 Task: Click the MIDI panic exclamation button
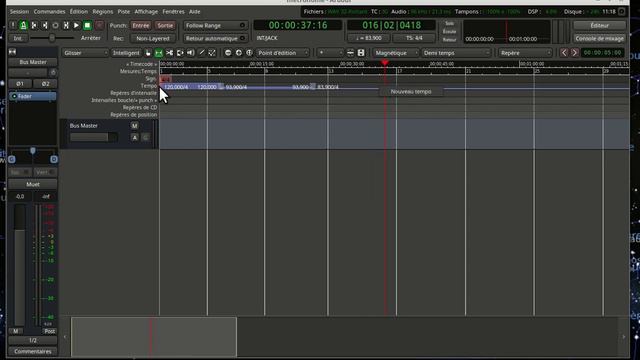(13, 25)
